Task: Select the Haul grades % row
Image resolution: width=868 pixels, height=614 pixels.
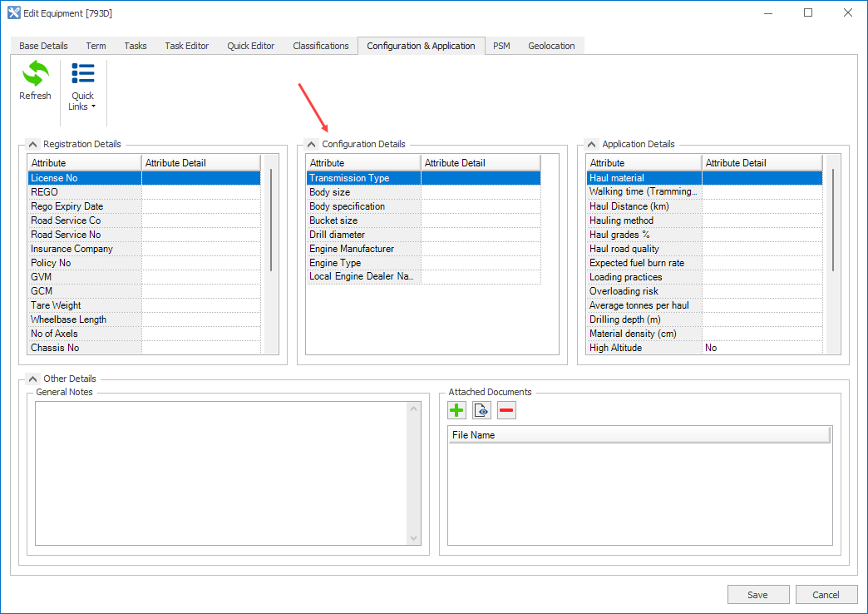Action: (705, 235)
